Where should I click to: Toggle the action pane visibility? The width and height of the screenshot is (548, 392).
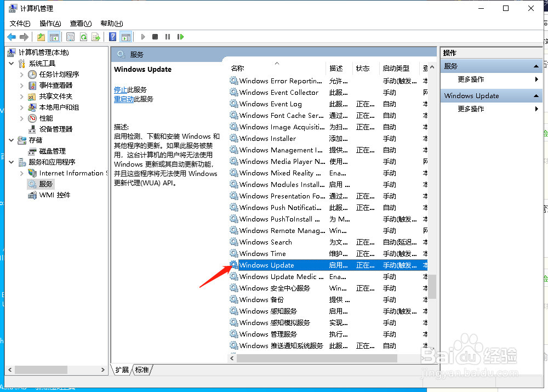point(127,37)
